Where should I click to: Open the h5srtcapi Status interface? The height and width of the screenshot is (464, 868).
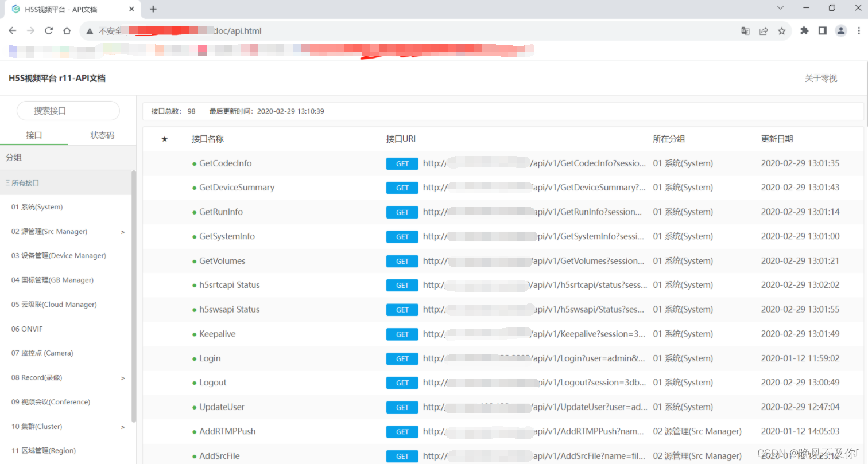pos(229,285)
